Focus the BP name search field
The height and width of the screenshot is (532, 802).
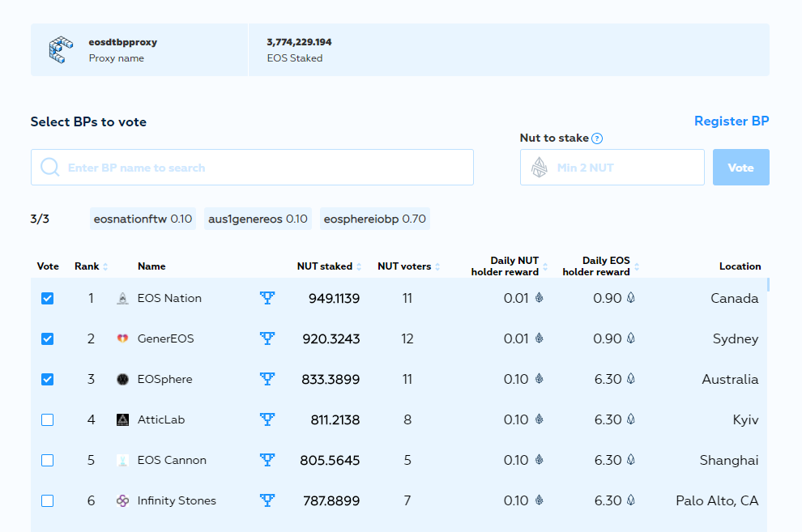[252, 167]
